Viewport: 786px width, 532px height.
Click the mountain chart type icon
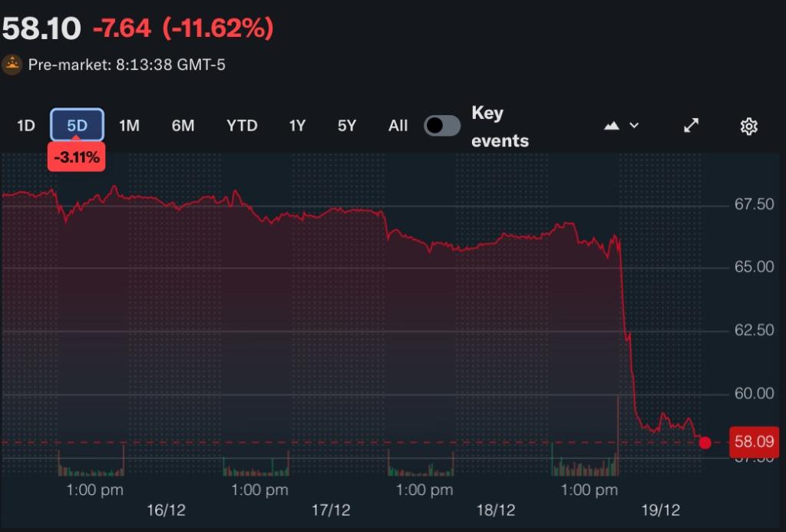pyautogui.click(x=612, y=125)
